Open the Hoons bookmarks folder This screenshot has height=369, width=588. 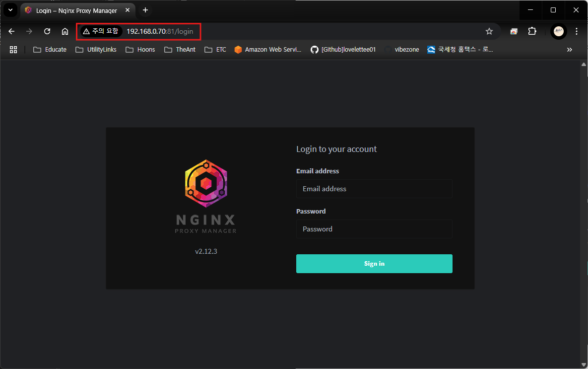coord(140,50)
